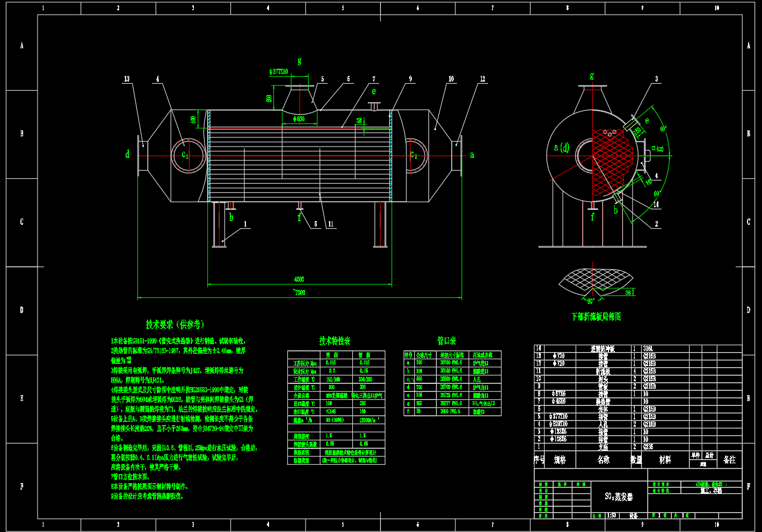762x532 pixels.
Task: Select the caption "下部折流板局部图"
Action: point(596,317)
